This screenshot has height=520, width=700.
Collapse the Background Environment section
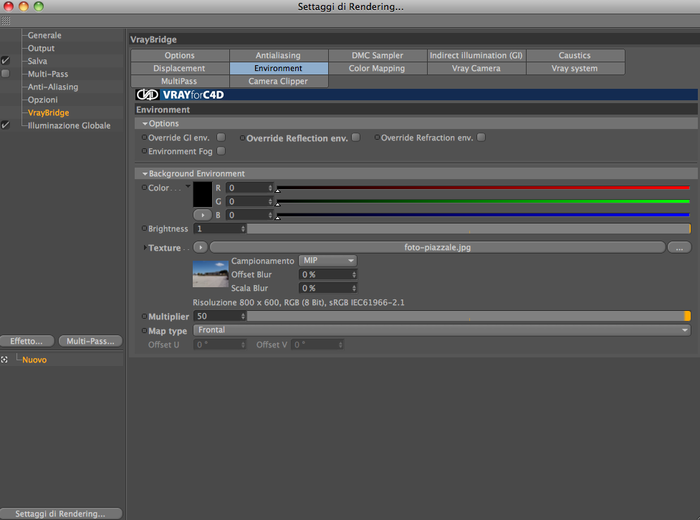[x=145, y=174]
